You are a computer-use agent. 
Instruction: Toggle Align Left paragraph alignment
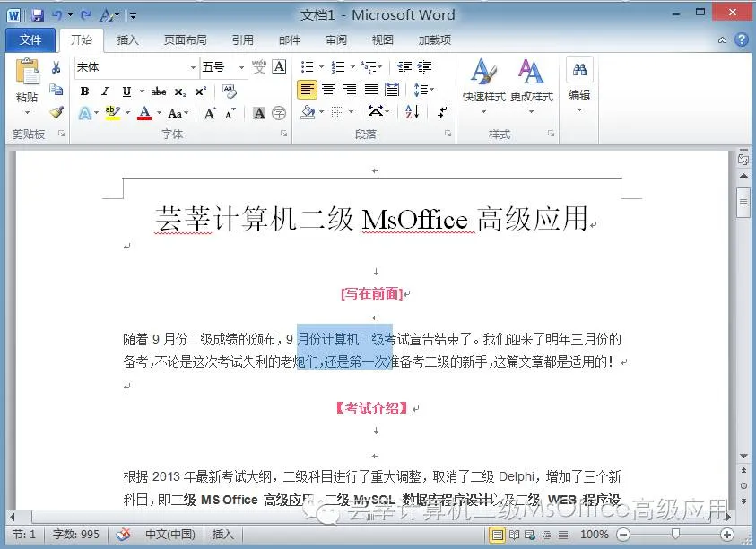[307, 89]
